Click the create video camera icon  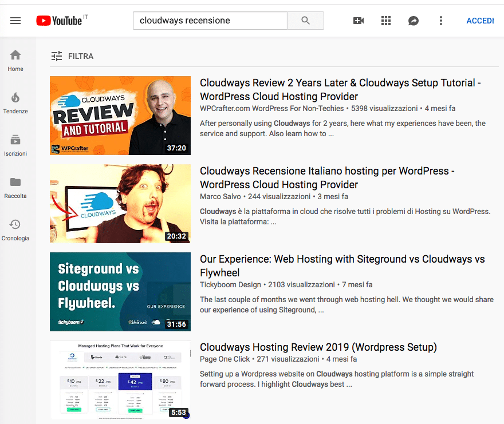(359, 21)
